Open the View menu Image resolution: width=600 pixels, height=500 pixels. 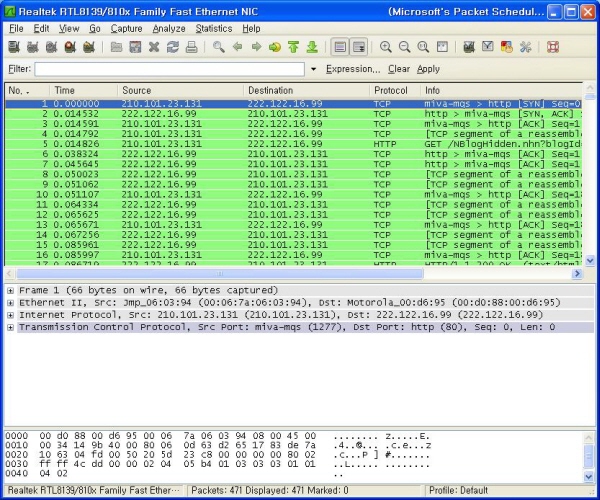69,29
